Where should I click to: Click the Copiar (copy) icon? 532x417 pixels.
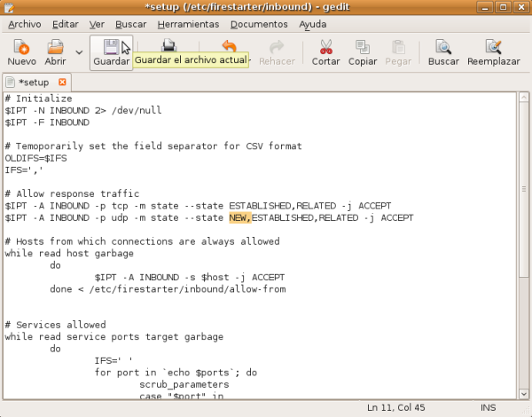pos(362,47)
